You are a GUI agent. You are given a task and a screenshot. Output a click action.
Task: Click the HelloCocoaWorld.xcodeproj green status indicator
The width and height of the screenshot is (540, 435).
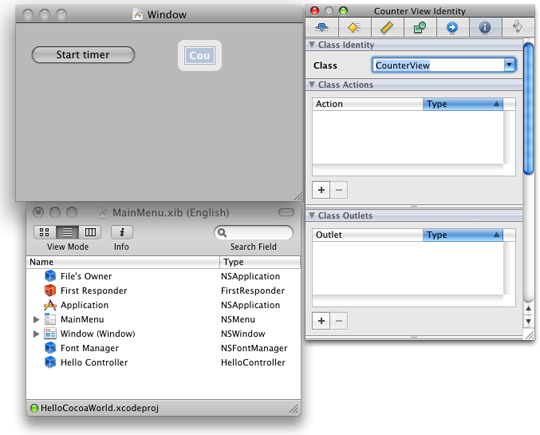[34, 408]
